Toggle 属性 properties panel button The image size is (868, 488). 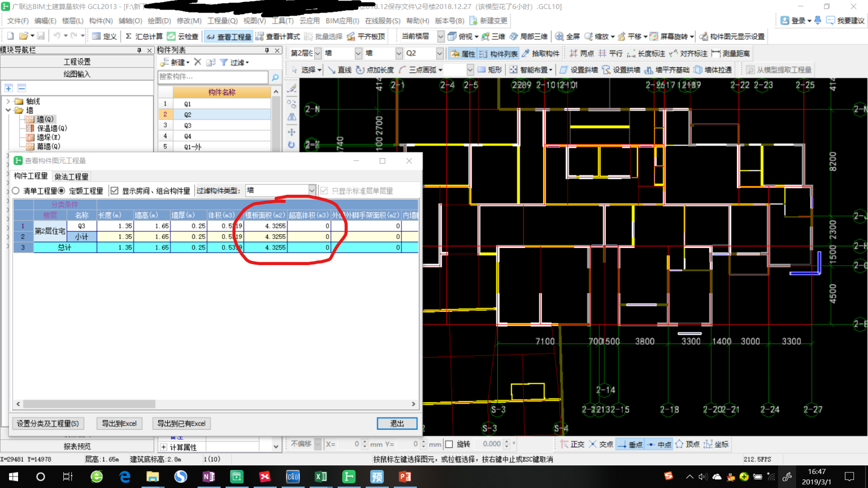click(463, 53)
